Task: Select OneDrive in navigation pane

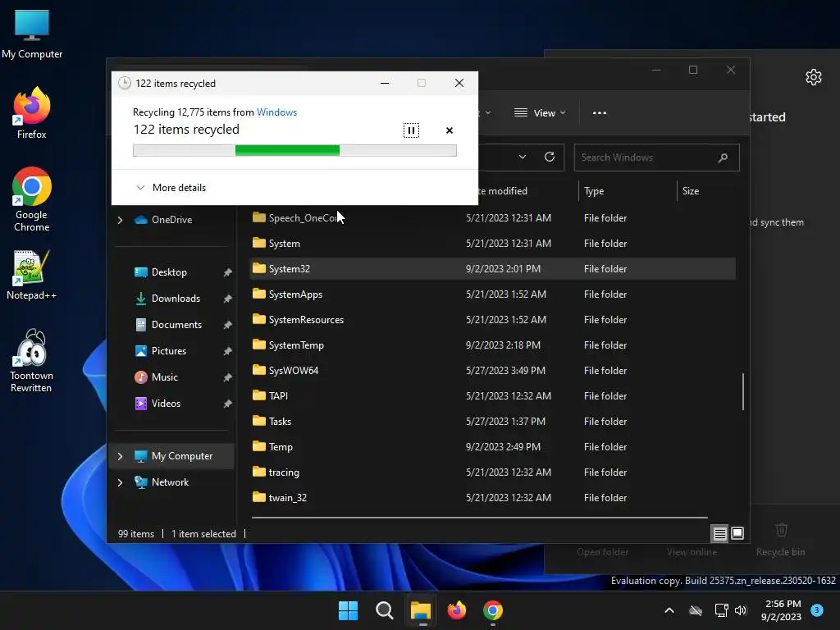Action: pyautogui.click(x=171, y=220)
